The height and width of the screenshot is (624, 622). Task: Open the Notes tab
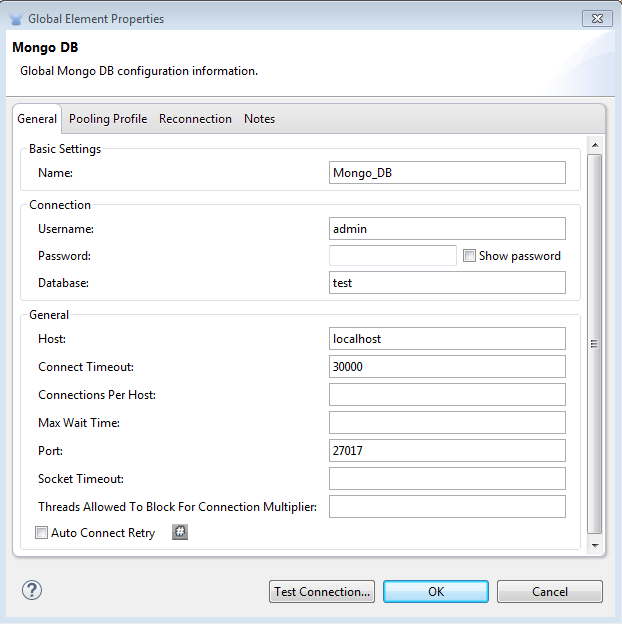[x=259, y=119]
